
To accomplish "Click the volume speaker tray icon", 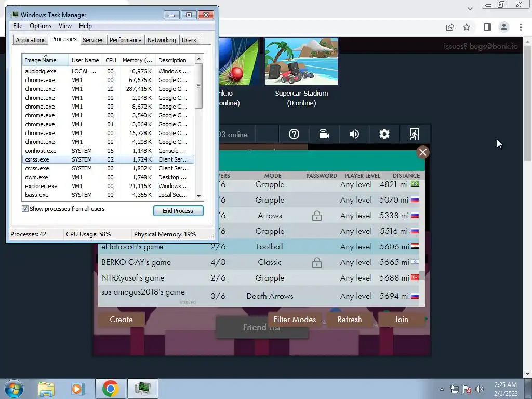I will (x=480, y=389).
